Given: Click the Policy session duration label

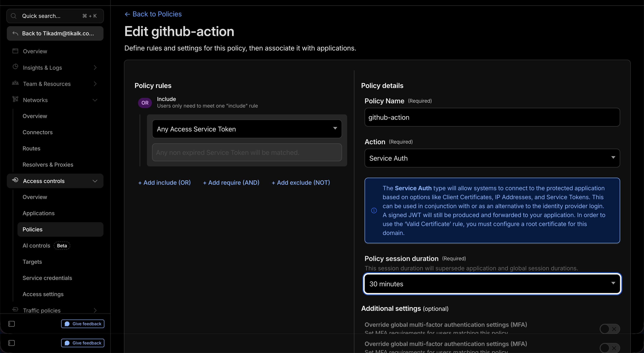Looking at the screenshot, I should click(401, 258).
